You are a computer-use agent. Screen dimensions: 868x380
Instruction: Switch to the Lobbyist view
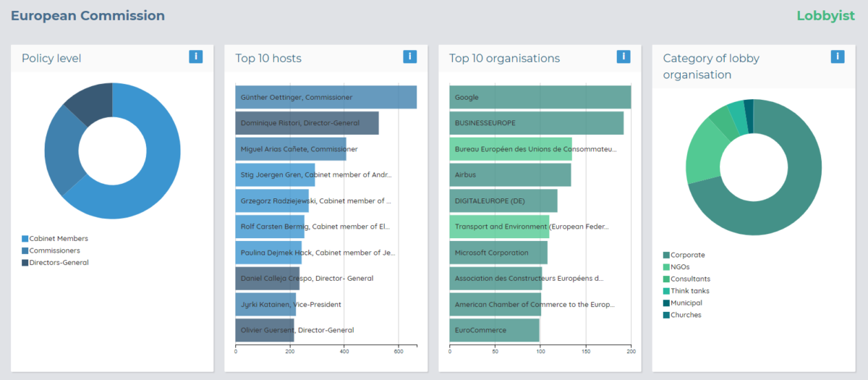pyautogui.click(x=825, y=16)
